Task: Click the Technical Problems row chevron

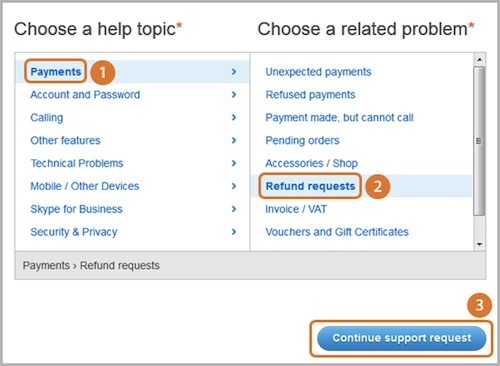Action: (234, 163)
